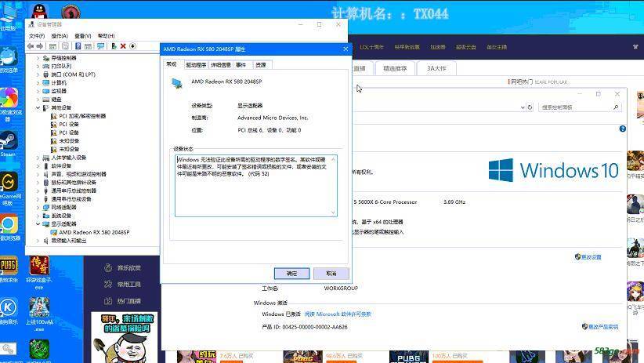Click the green update driver toolbar icon
The width and height of the screenshot is (644, 363).
click(x=114, y=46)
